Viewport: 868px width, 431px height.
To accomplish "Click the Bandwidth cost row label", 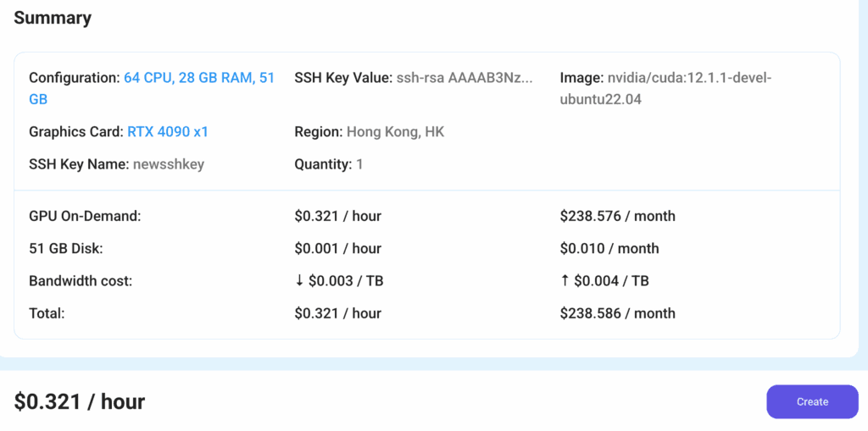I will coord(80,281).
